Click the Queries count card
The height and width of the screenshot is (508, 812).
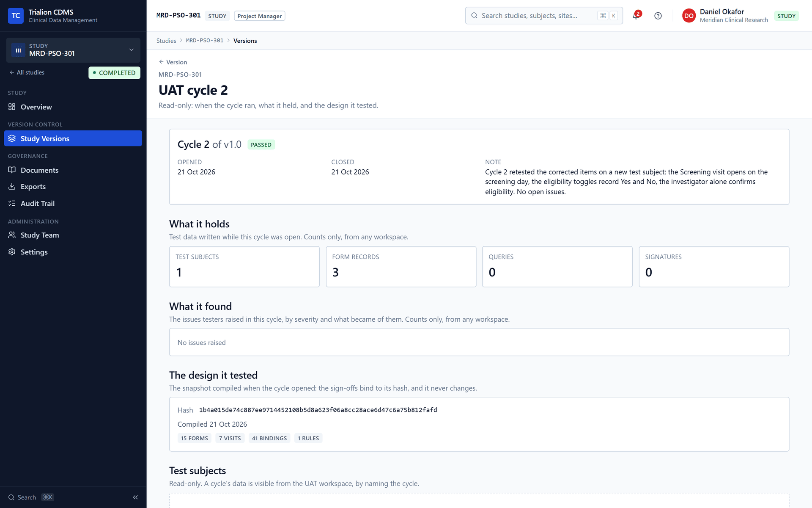click(557, 267)
